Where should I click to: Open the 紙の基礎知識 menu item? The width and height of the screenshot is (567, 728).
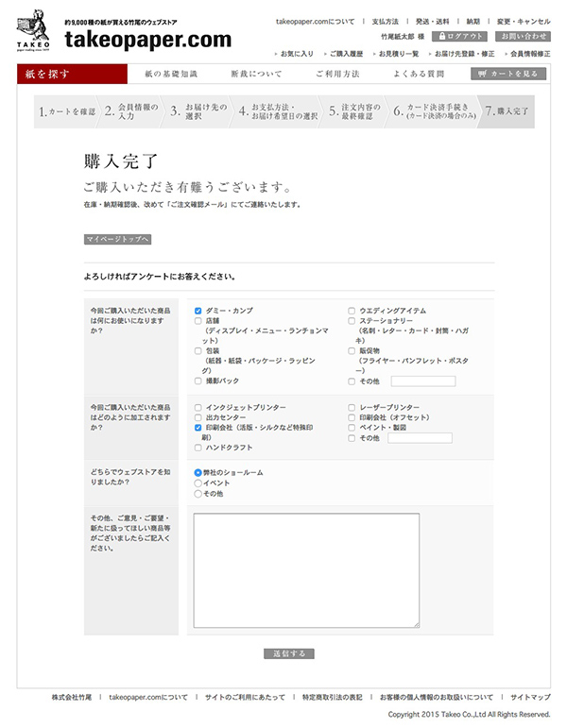[171, 74]
